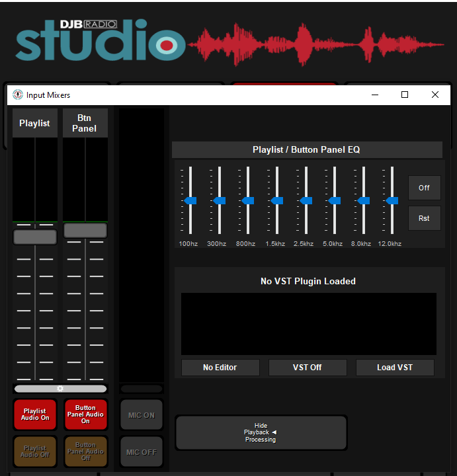
Task: Reset the EQ with Rst button
Action: click(424, 218)
